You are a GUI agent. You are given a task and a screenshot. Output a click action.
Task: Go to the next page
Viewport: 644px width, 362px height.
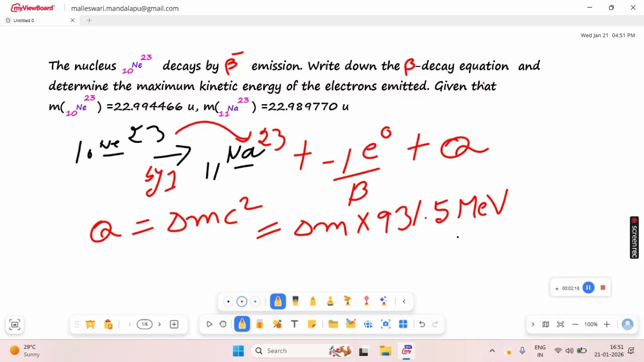click(x=159, y=324)
